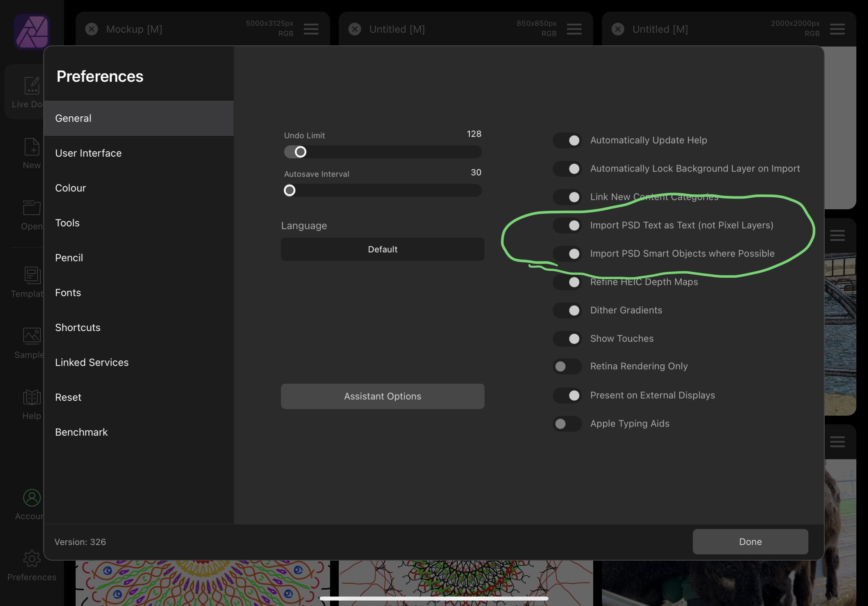Switch to Colour preferences
Image resolution: width=868 pixels, height=606 pixels.
(x=139, y=188)
